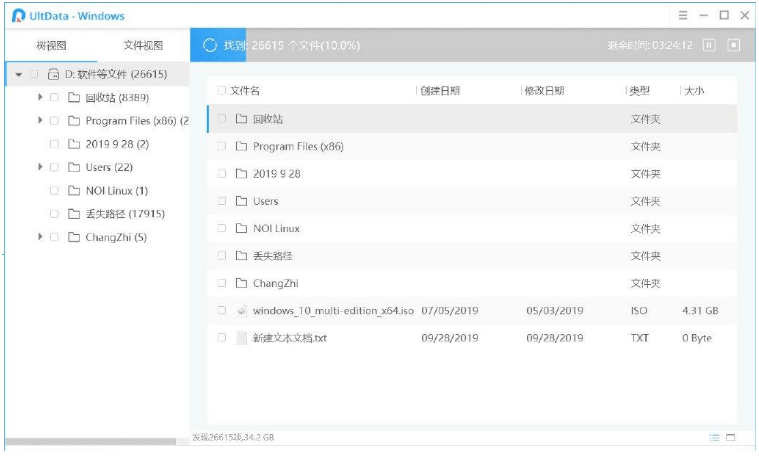This screenshot has height=456, width=759.
Task: Sort by the 创建日期 column header
Action: 440,91
